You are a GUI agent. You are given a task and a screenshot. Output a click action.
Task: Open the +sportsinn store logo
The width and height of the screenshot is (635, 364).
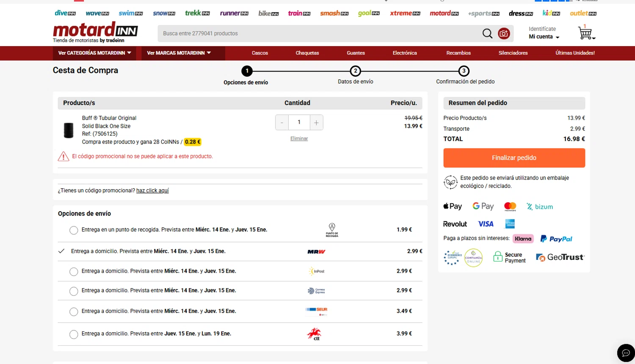click(x=483, y=14)
